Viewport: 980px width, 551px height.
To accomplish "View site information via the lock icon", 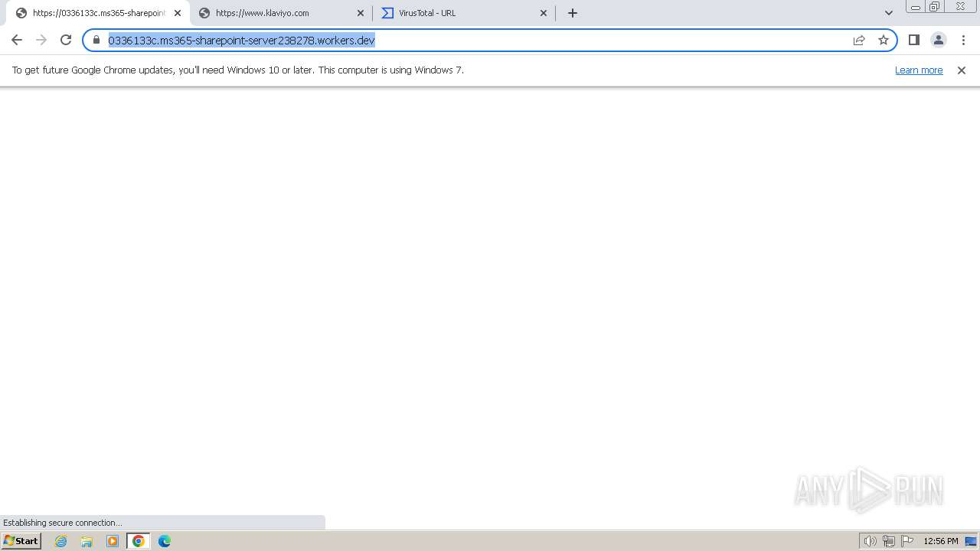I will (96, 40).
